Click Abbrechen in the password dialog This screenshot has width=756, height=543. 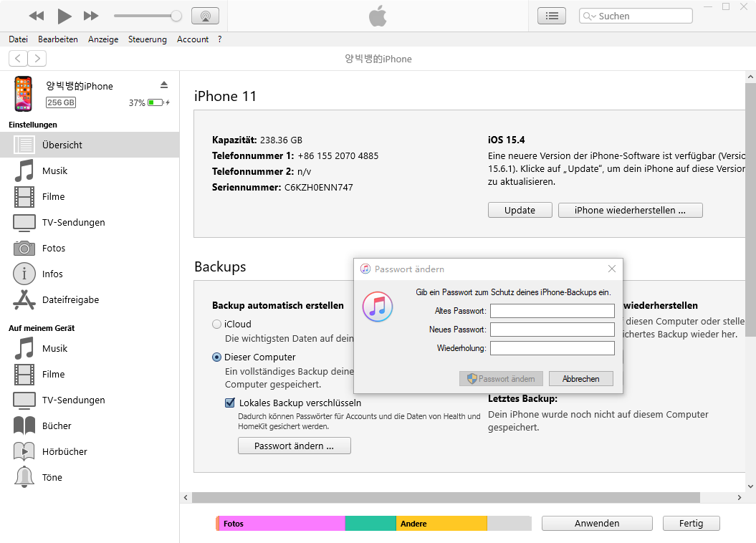[580, 378]
